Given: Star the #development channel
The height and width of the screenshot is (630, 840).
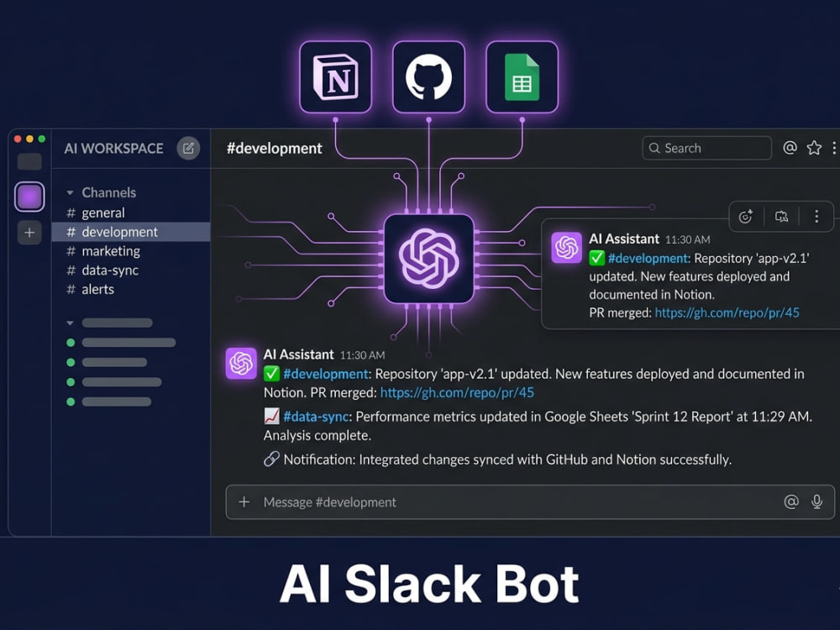Looking at the screenshot, I should (x=814, y=148).
